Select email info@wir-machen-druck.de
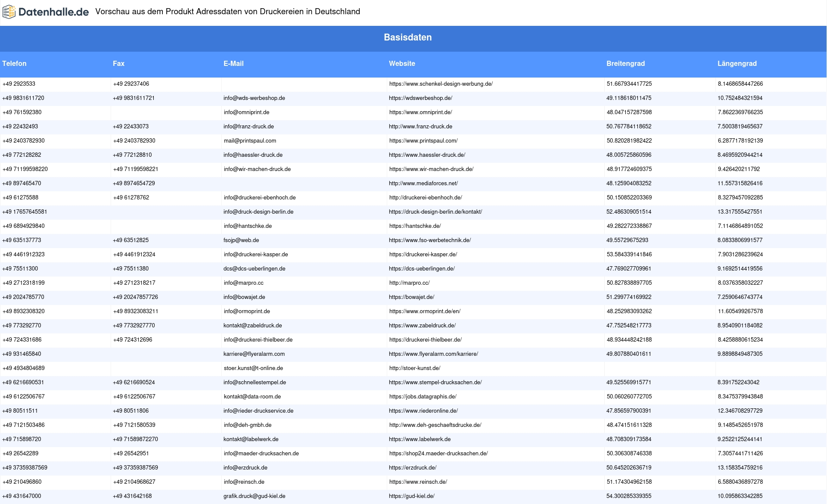Viewport: 827px width, 504px height. 257,169
